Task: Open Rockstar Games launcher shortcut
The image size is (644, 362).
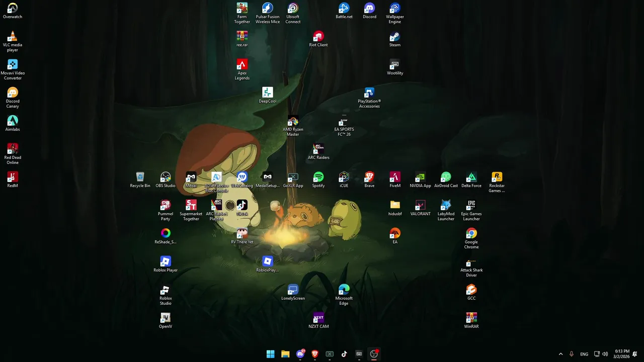Action: point(497,182)
